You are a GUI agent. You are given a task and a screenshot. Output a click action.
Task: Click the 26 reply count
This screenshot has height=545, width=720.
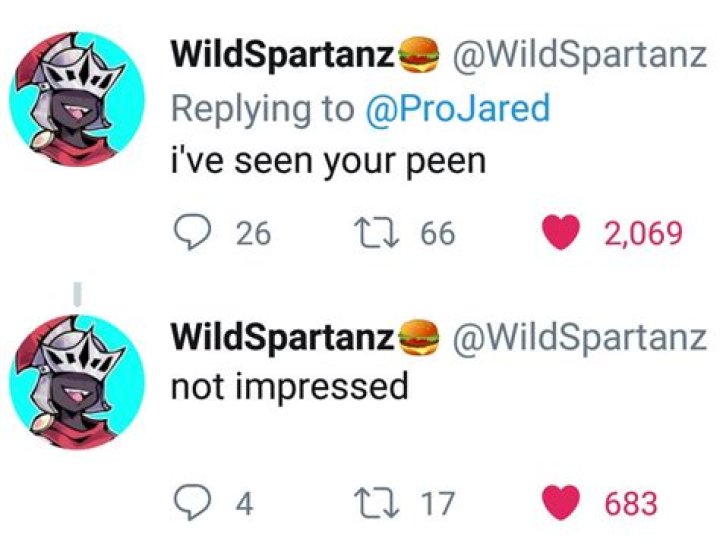point(253,233)
